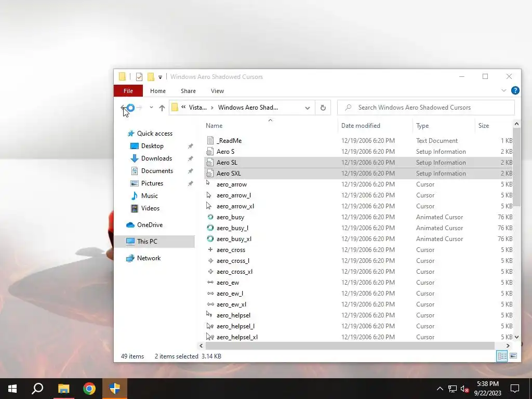This screenshot has height=399, width=532.
Task: Open the Windows Start menu
Action: point(12,389)
